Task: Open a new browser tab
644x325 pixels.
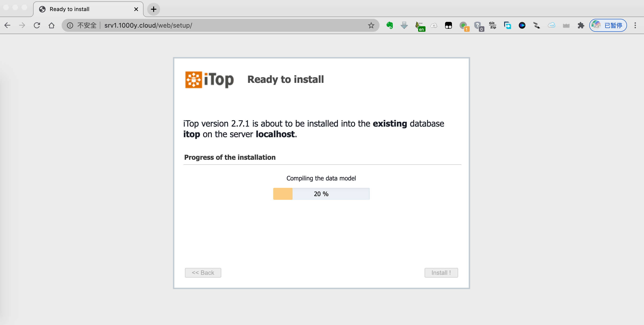Action: point(153,9)
